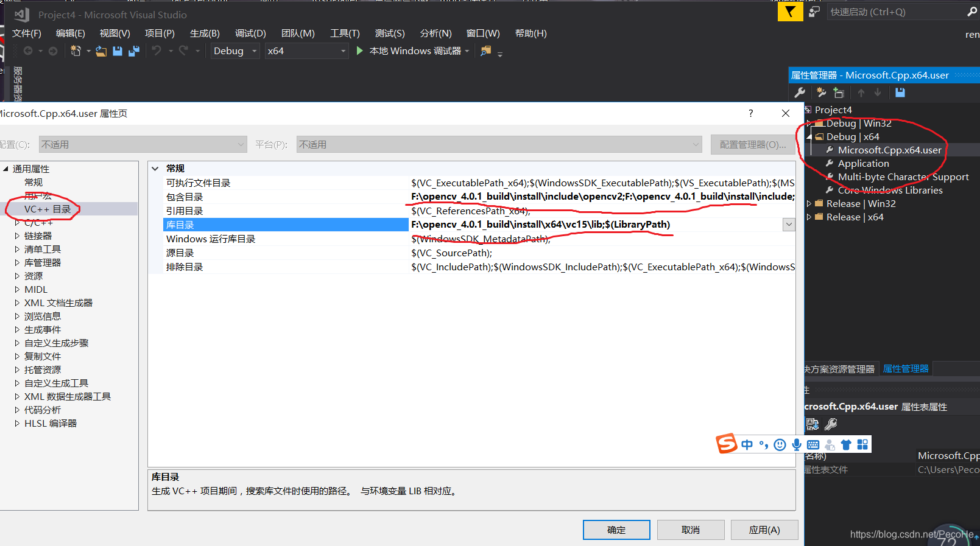
Task: Expand the Release | x64 node
Action: pos(809,217)
